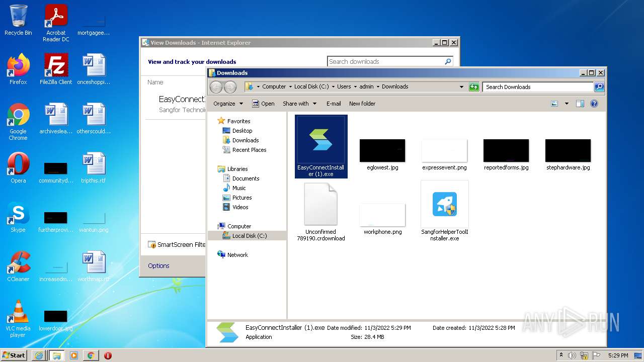Image resolution: width=644 pixels, height=362 pixels.
Task: Open Explorer help button
Action: click(x=594, y=104)
